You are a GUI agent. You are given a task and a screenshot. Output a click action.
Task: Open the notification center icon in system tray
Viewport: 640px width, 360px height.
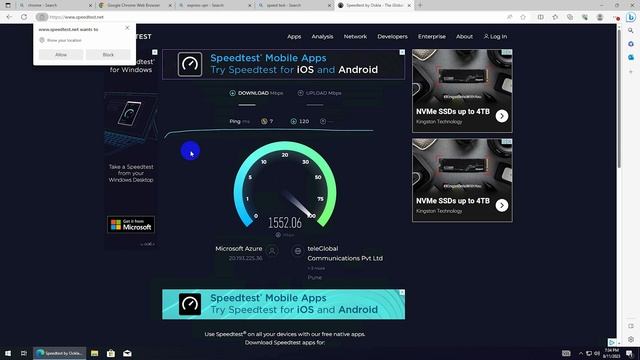(x=630, y=353)
